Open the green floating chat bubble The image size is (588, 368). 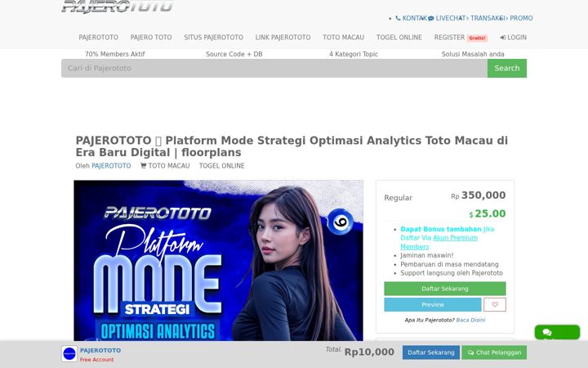click(557, 332)
